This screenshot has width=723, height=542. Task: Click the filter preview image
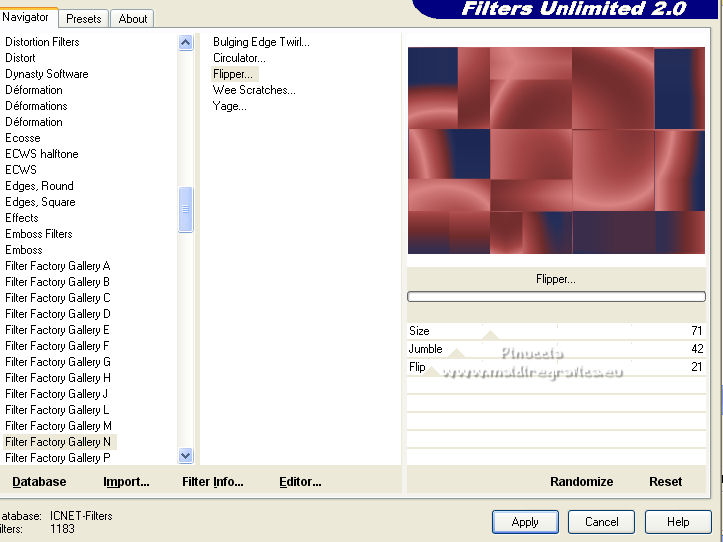pyautogui.click(x=556, y=150)
